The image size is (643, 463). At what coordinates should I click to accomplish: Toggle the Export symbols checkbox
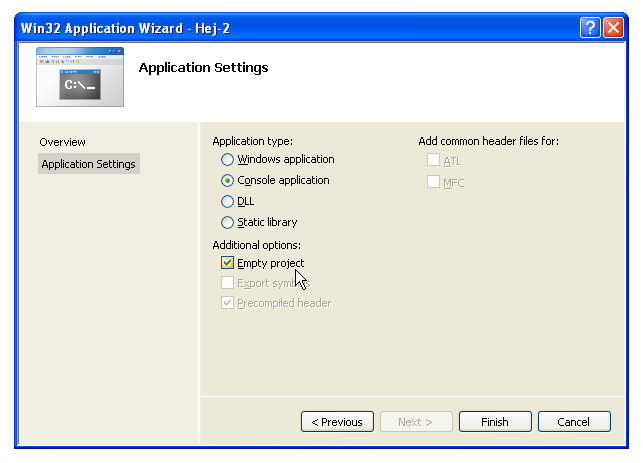(227, 283)
